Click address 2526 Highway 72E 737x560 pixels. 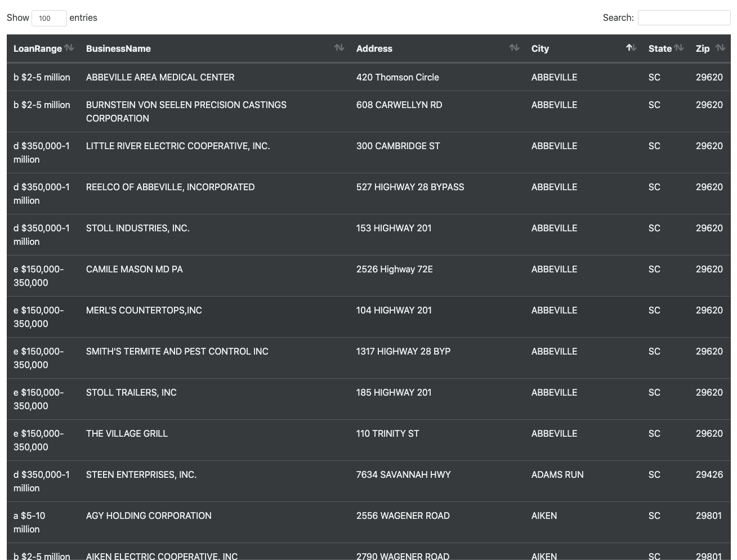pos(395,269)
